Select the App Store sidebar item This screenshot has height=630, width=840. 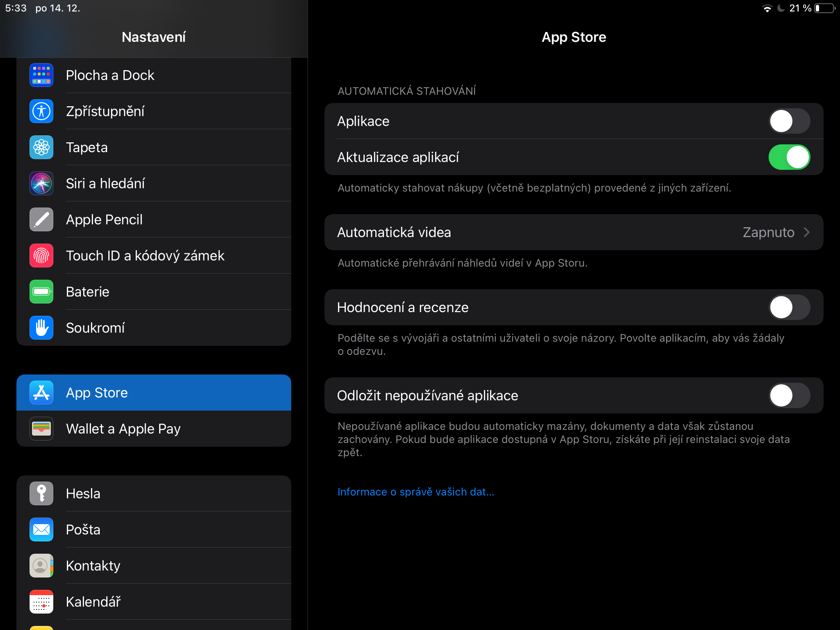(154, 393)
